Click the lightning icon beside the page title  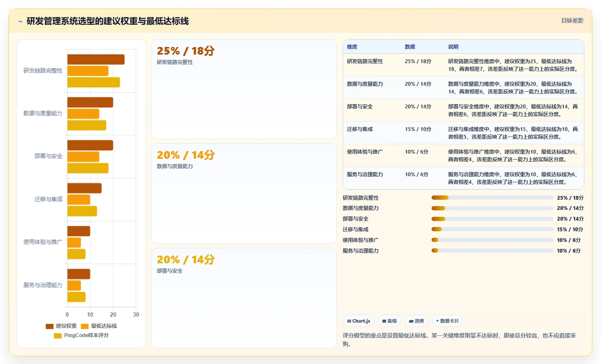point(20,21)
